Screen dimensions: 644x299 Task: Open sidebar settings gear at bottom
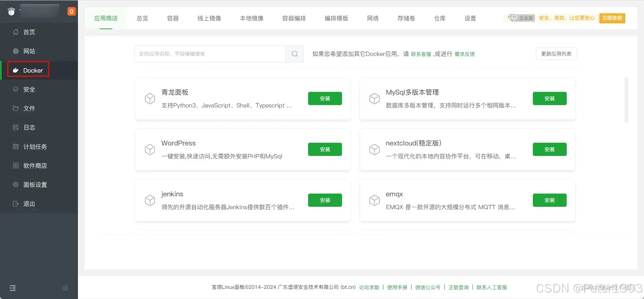coord(65,288)
